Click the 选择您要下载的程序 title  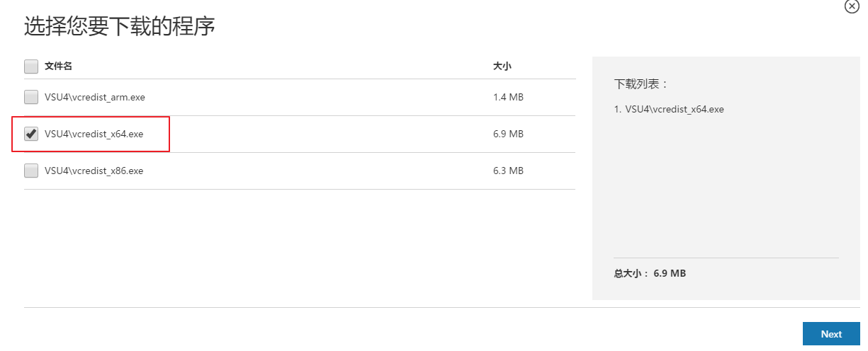120,27
